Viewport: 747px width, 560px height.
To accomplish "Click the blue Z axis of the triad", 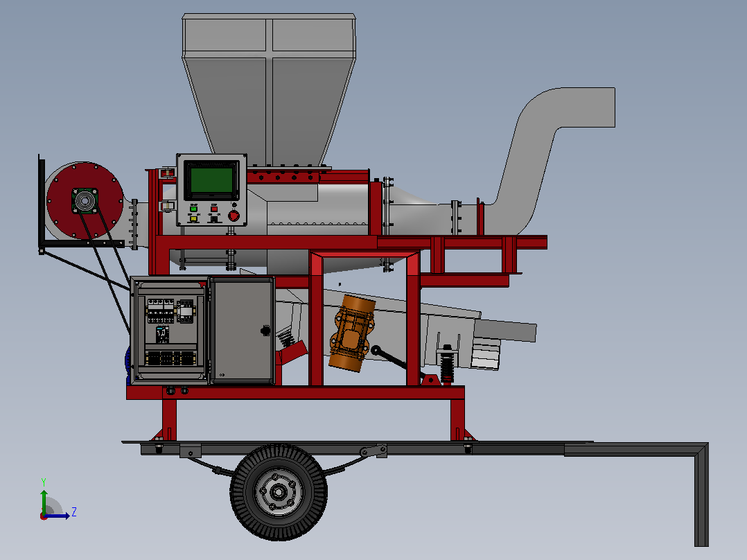I will coord(58,516).
